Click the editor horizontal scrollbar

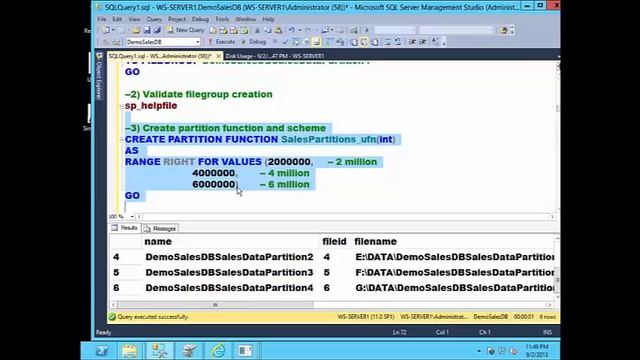(345, 217)
